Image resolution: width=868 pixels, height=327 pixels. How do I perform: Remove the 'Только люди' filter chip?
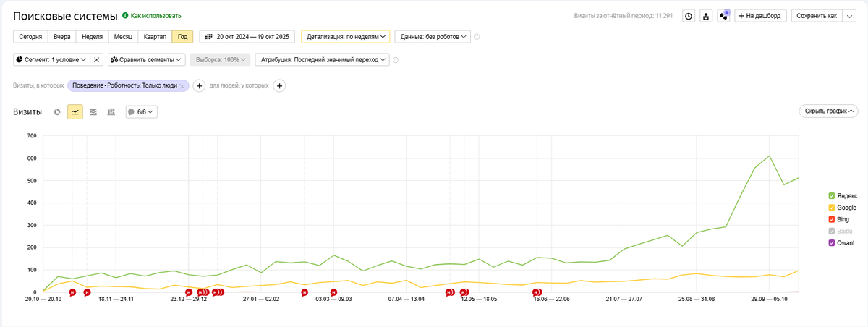click(x=183, y=86)
